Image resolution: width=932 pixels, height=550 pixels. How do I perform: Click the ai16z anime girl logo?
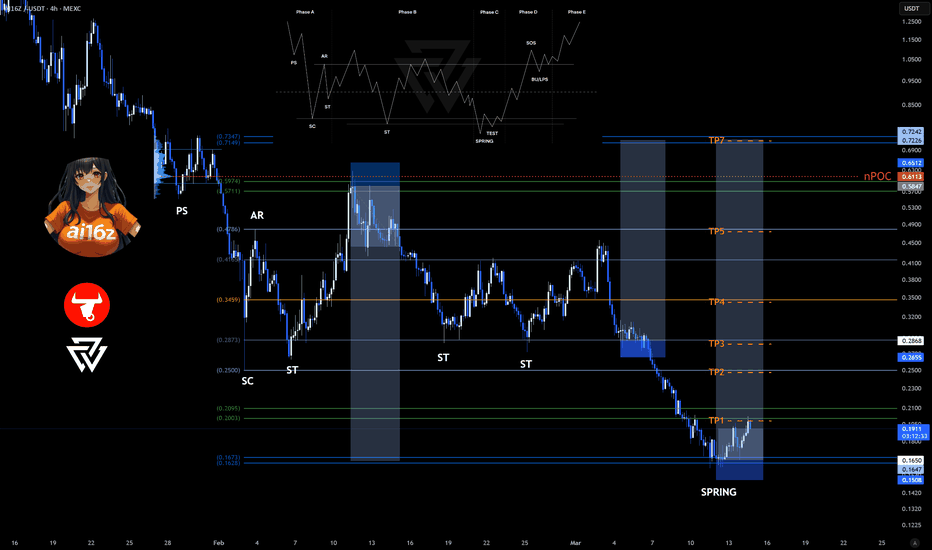pyautogui.click(x=92, y=208)
